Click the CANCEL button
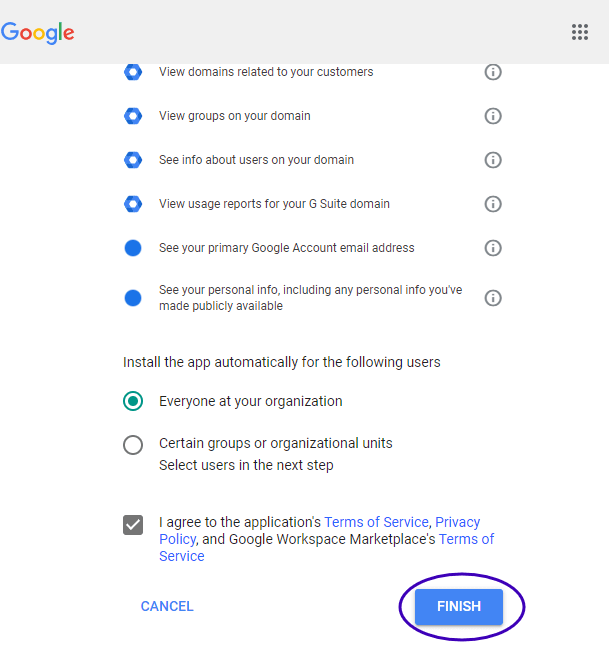The height and width of the screenshot is (645, 609). [x=167, y=606]
